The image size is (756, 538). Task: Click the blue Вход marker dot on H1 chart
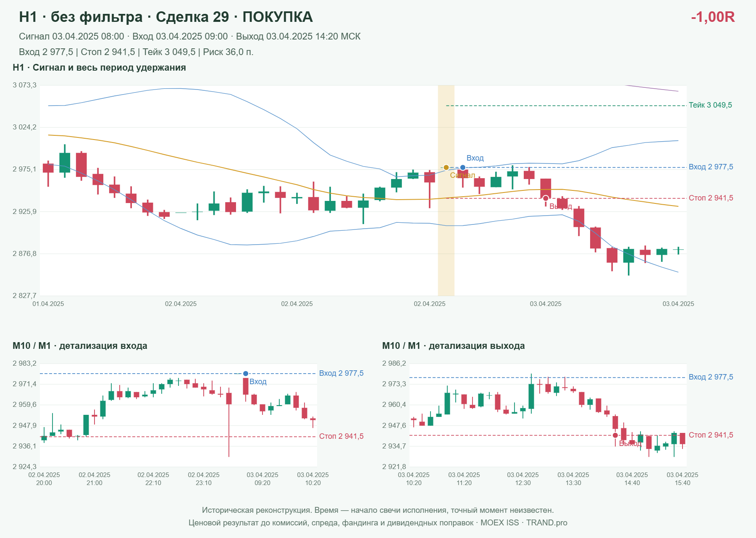tap(463, 168)
